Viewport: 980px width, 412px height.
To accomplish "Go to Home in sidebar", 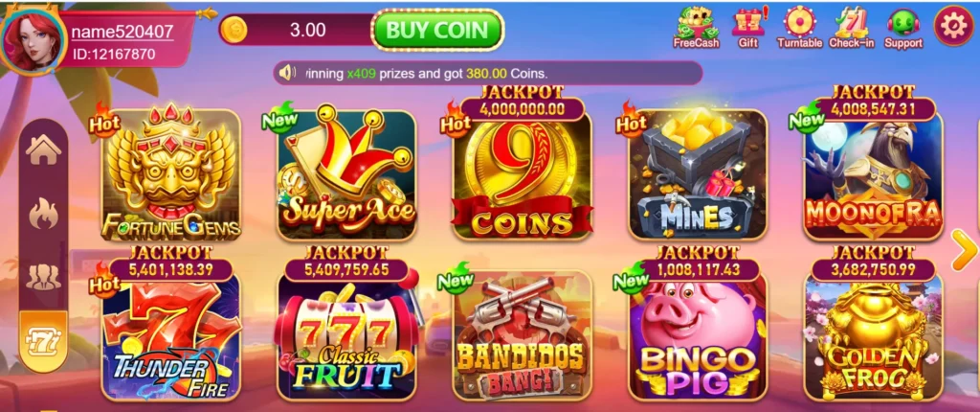I will 44,150.
